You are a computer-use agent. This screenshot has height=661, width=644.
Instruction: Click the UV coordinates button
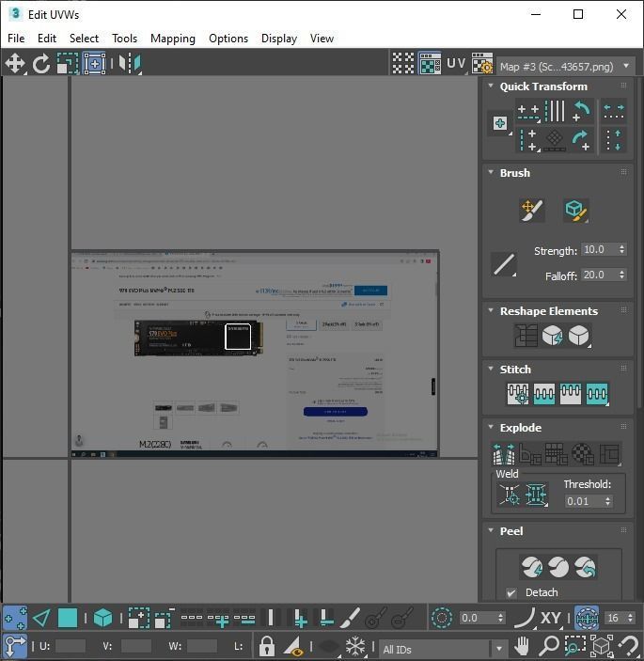point(456,64)
